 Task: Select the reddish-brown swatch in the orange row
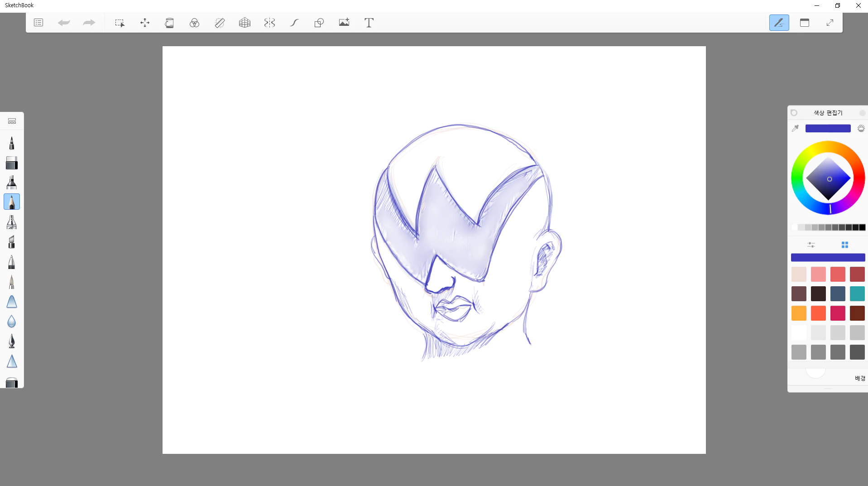click(x=857, y=313)
